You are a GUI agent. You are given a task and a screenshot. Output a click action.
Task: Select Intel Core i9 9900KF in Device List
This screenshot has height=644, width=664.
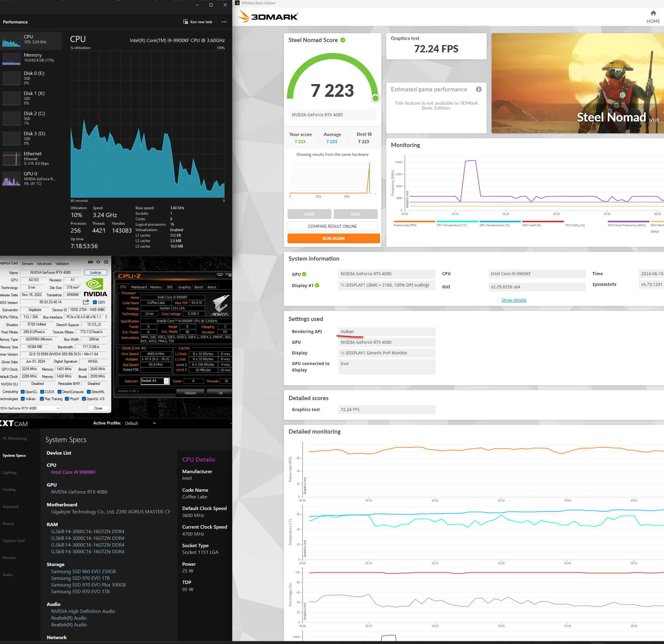point(73,472)
